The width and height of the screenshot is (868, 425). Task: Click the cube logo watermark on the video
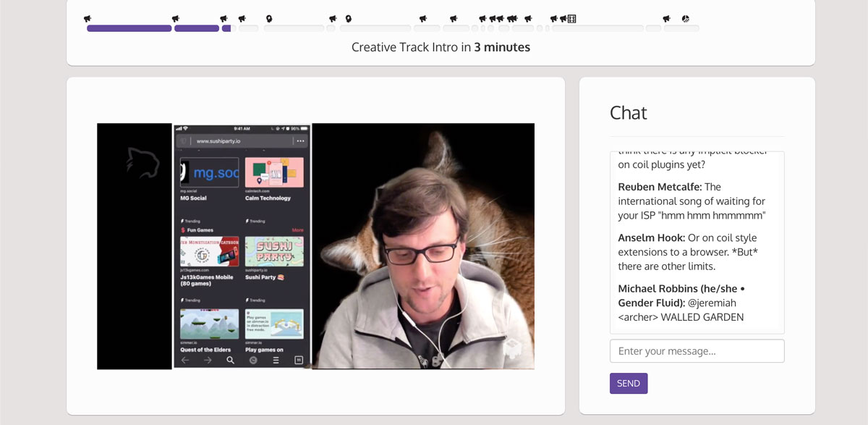click(x=513, y=349)
